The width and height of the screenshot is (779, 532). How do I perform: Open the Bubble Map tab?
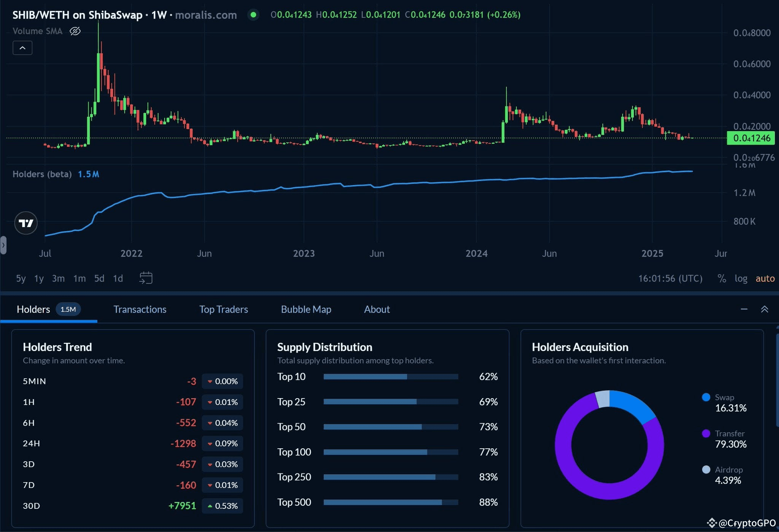[x=306, y=309]
